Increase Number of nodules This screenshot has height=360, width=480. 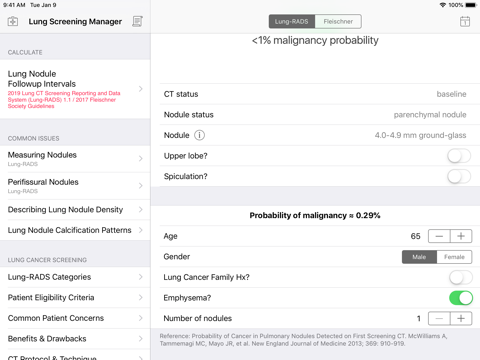coord(461,318)
